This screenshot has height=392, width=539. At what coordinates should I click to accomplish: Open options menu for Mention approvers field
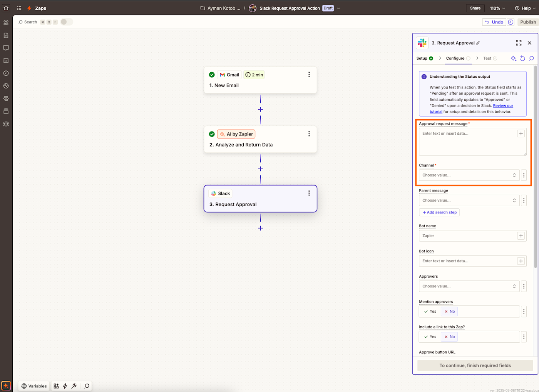pos(524,312)
